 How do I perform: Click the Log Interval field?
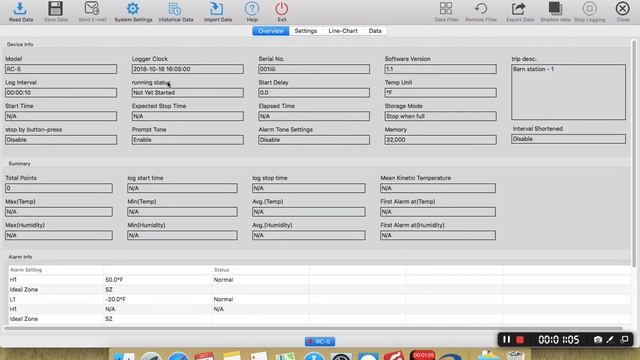pos(61,93)
